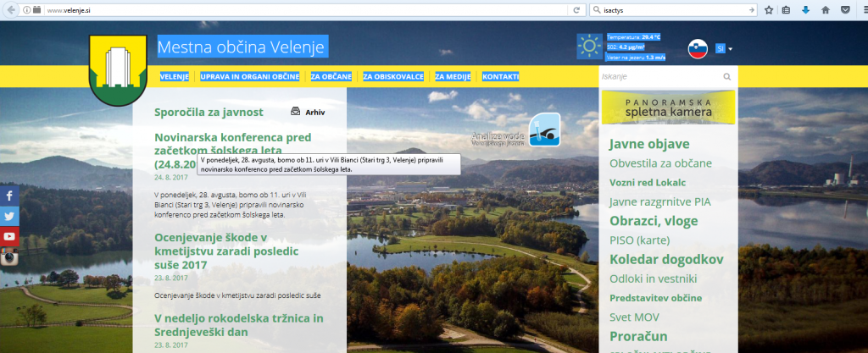Go to browser home page icon
This screenshot has width=868, height=353.
pyautogui.click(x=826, y=10)
